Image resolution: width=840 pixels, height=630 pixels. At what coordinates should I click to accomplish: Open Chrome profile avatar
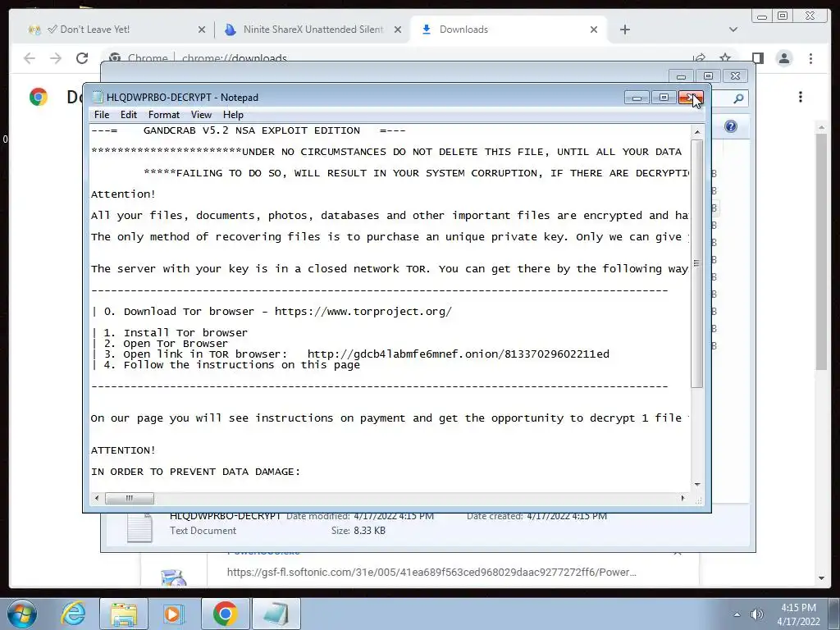(784, 58)
